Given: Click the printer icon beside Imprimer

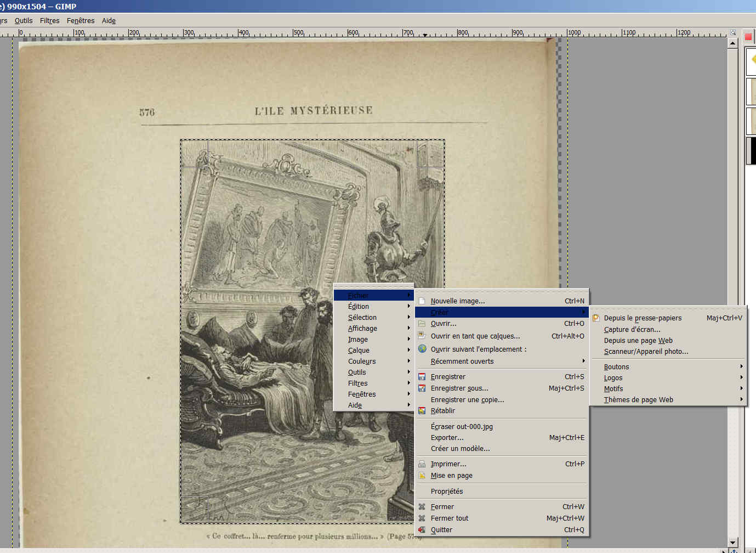Looking at the screenshot, I should [x=422, y=464].
